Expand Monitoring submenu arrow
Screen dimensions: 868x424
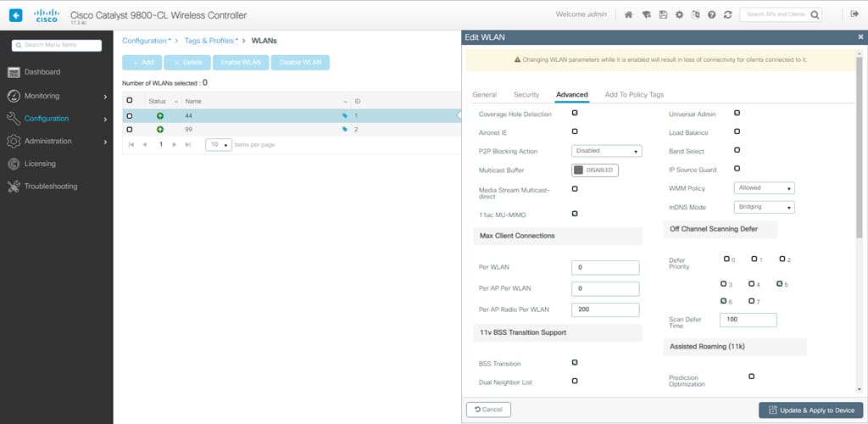[105, 97]
